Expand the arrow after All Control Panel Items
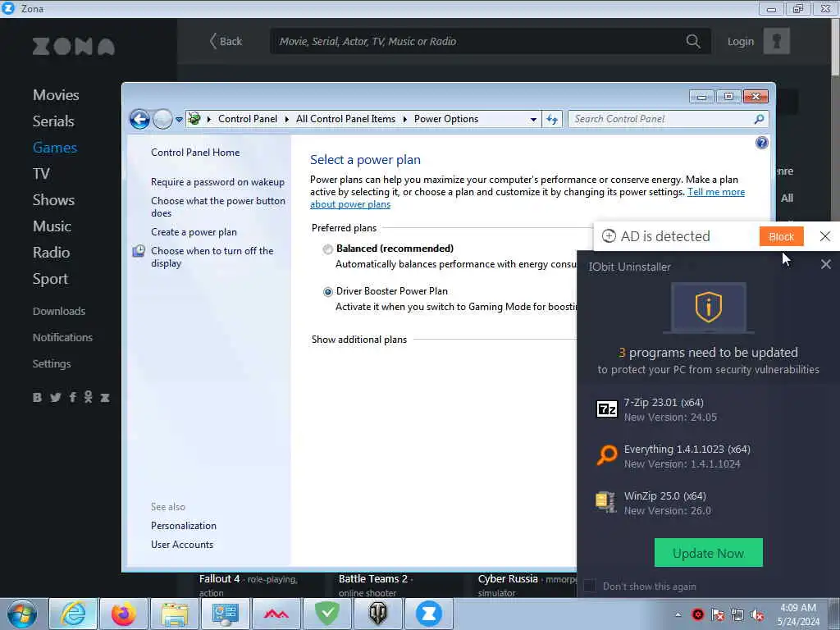Viewport: 840px width, 630px height. click(x=404, y=119)
